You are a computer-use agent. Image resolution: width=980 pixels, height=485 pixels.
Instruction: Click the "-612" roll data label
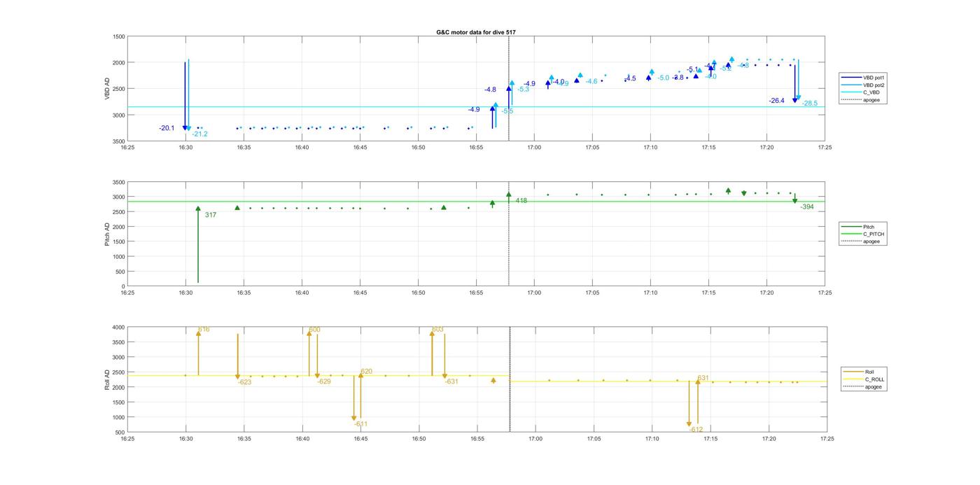[x=696, y=430]
